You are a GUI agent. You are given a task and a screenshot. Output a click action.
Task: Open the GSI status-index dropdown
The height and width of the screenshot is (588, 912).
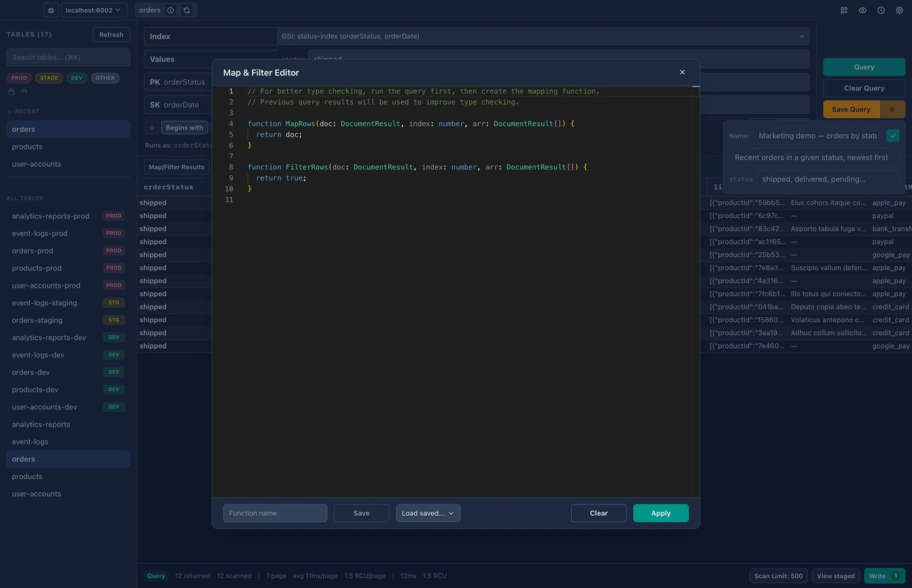(543, 36)
